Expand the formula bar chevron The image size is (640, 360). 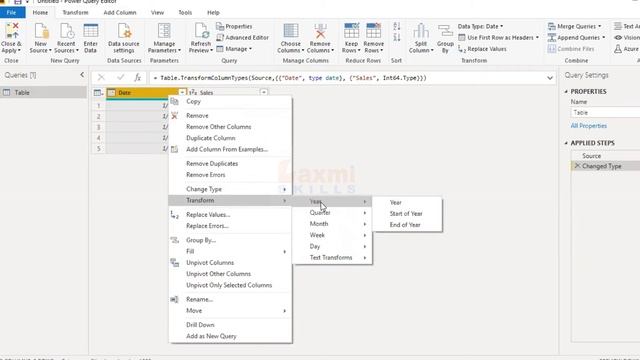(550, 78)
